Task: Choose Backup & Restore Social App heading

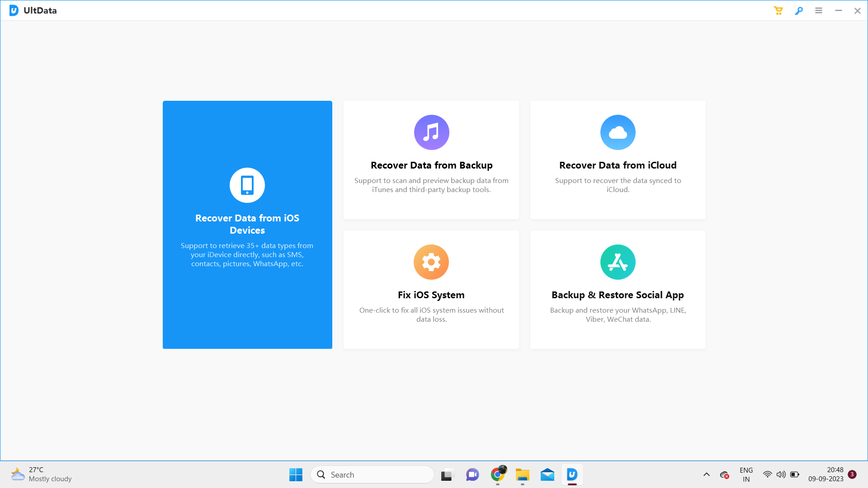Action: click(x=618, y=295)
